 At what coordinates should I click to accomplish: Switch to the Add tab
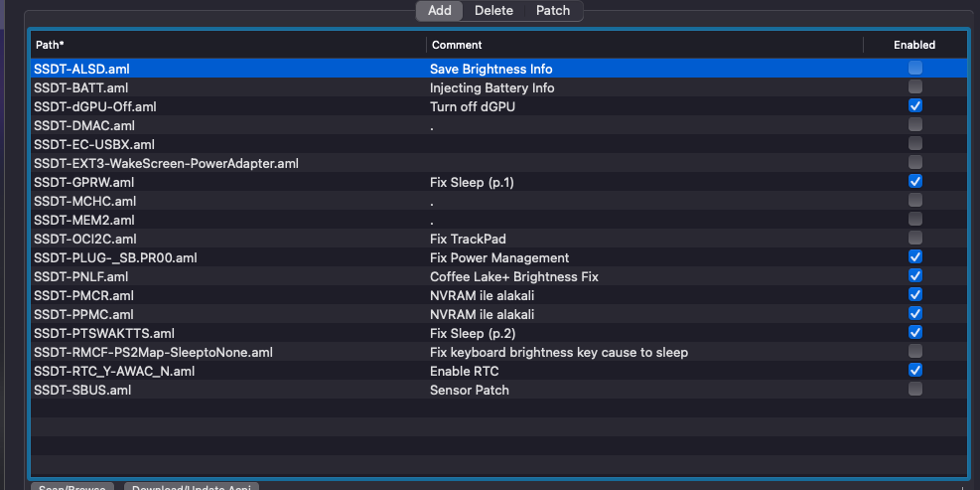[440, 11]
